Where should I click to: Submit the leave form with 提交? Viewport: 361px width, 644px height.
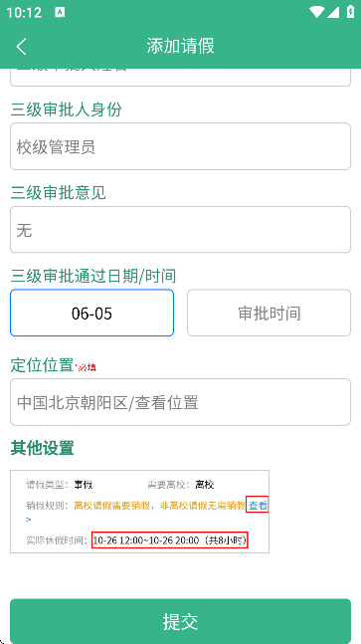tap(181, 621)
